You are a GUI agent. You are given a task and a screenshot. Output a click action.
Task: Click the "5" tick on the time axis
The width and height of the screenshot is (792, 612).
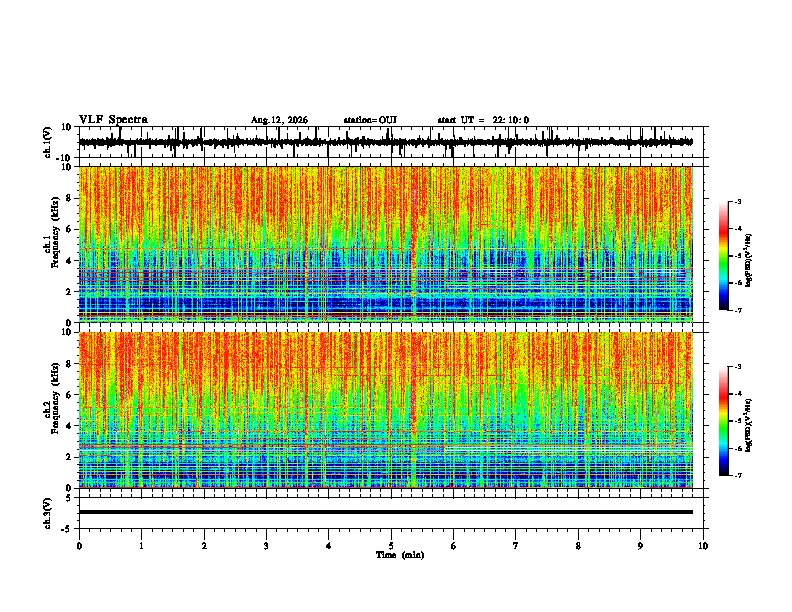(x=391, y=545)
